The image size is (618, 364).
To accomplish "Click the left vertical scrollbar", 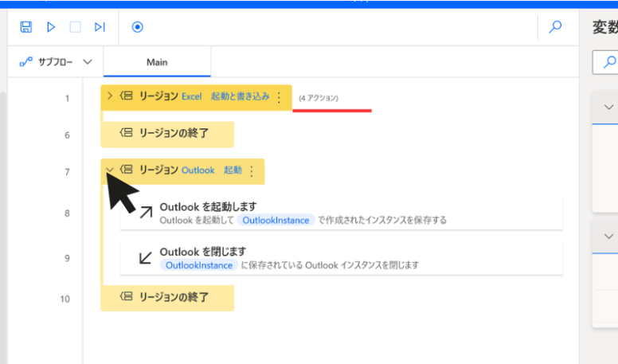I will 3,227.
